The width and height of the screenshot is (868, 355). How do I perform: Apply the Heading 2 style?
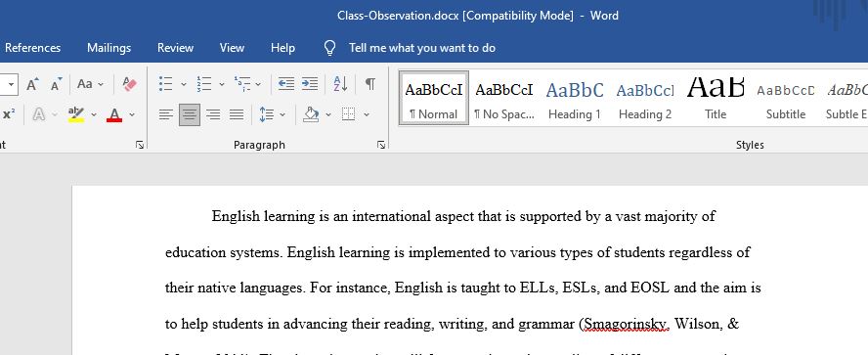[645, 98]
